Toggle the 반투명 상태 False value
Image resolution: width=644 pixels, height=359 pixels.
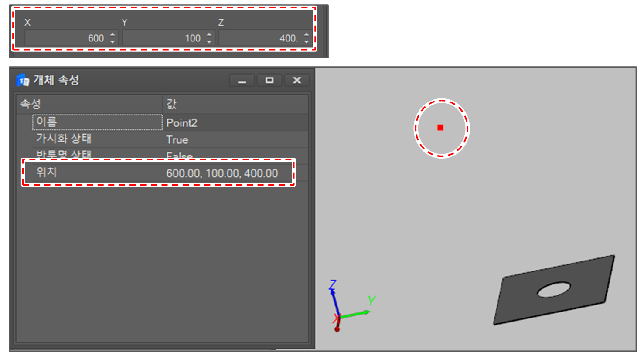tap(179, 156)
